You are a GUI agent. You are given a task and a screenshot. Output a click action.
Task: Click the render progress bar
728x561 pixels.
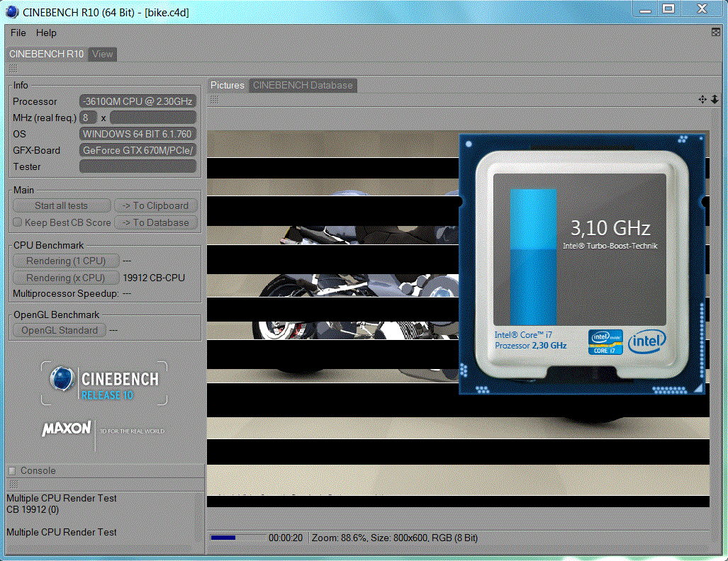click(x=237, y=538)
